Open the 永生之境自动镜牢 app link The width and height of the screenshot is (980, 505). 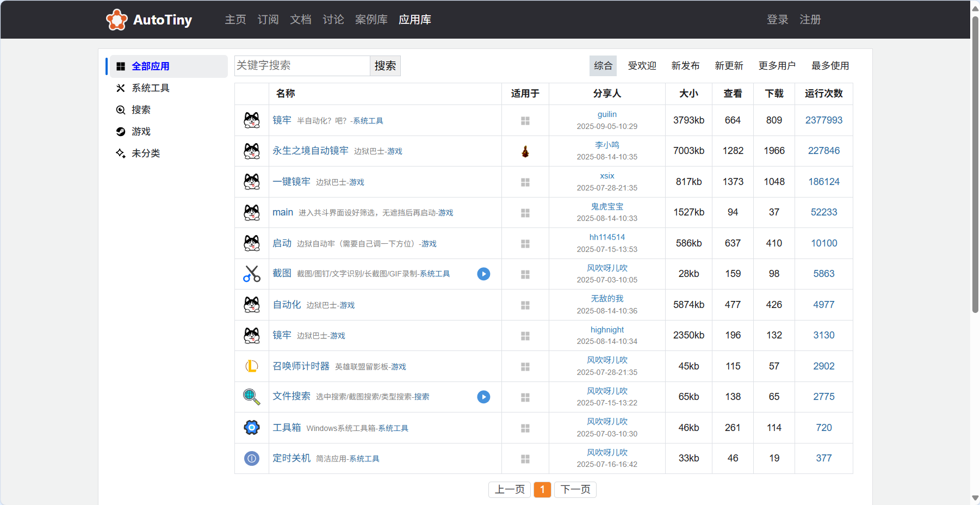click(x=310, y=151)
